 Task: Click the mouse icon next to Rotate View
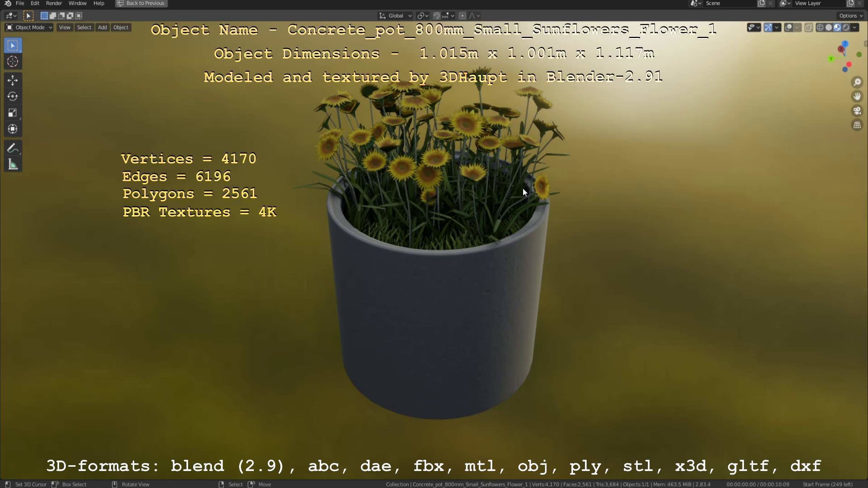[115, 484]
